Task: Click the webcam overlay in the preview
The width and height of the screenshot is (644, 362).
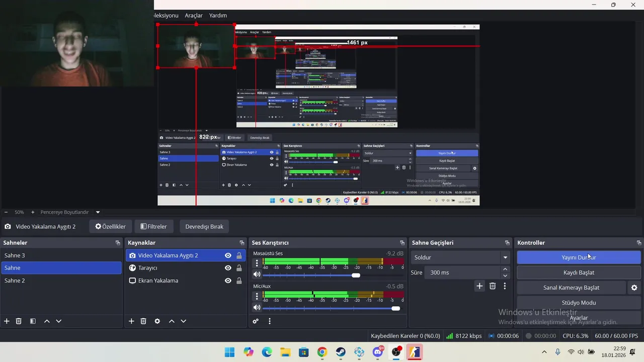Action: tap(196, 46)
